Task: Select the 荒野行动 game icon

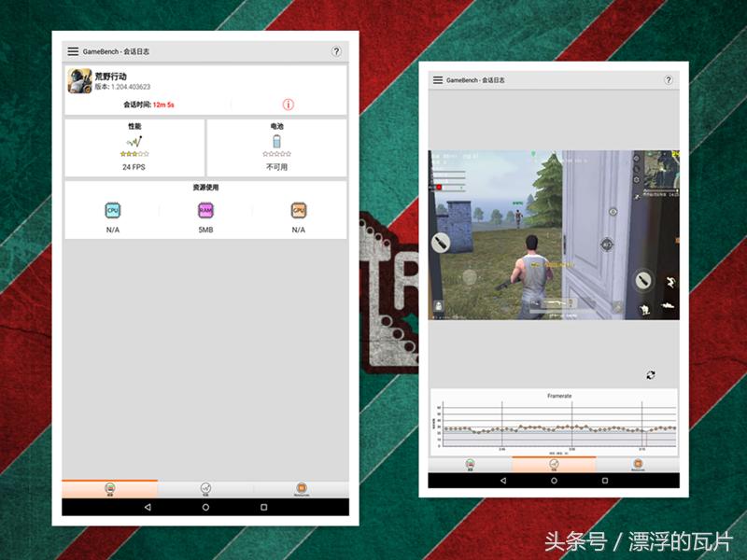Action: (x=78, y=81)
